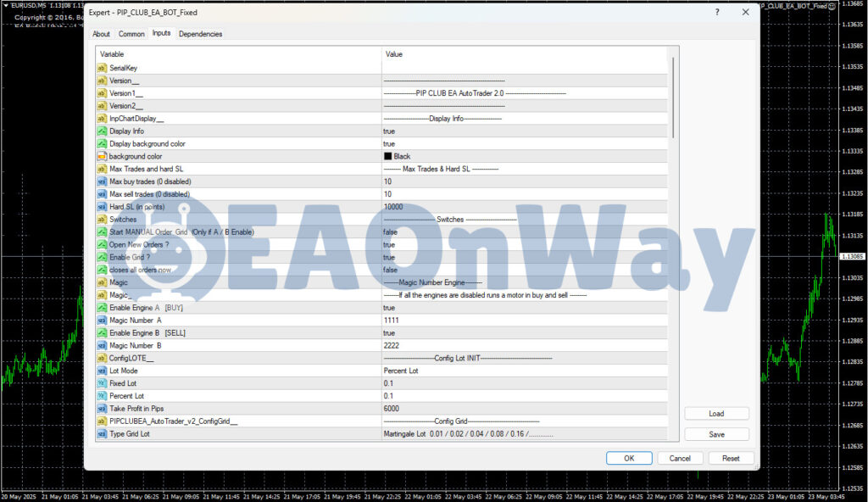Click the integer icon for Max buy trades

(x=102, y=181)
